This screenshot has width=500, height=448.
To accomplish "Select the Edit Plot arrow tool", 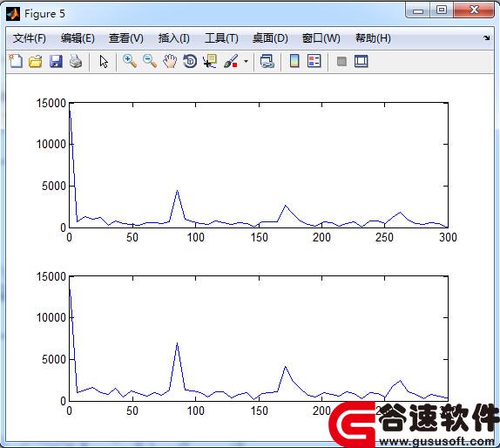I will click(104, 61).
